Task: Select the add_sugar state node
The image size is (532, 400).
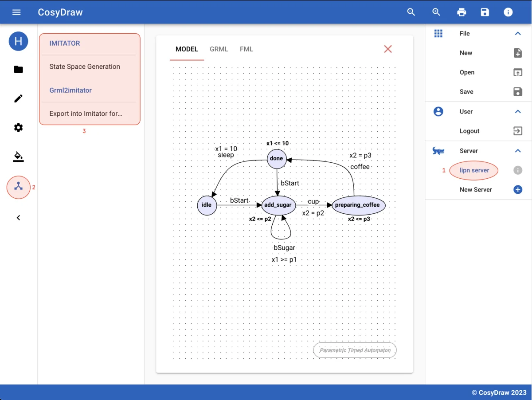Action: pos(278,205)
